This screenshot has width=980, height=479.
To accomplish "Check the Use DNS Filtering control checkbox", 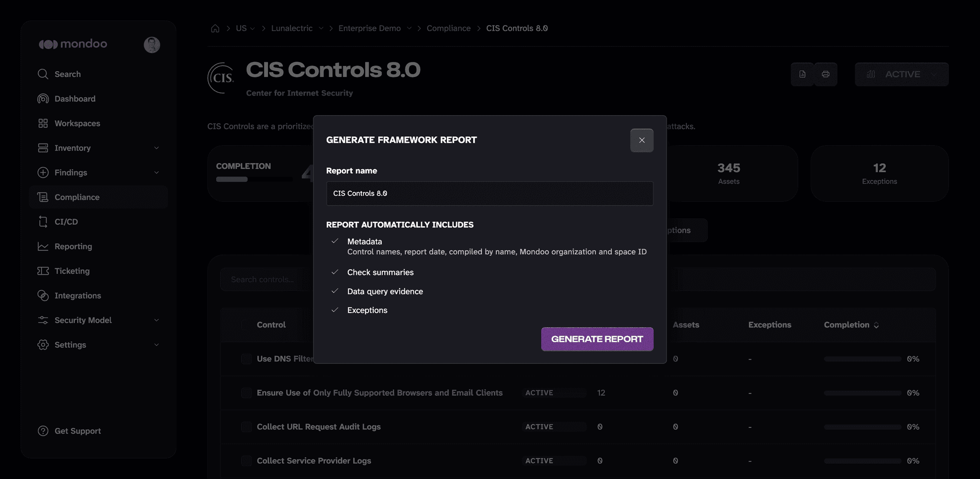I will tap(246, 359).
